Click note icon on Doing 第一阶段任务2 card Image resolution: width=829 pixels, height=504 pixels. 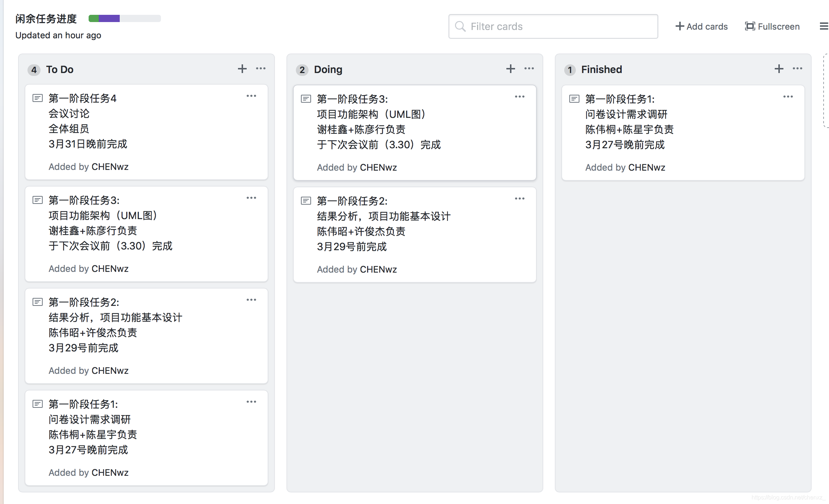pyautogui.click(x=306, y=201)
